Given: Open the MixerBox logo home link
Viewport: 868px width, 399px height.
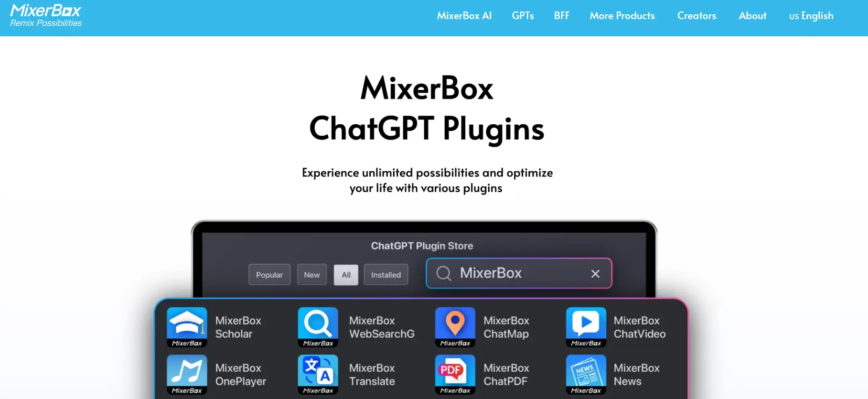Looking at the screenshot, I should 46,16.
